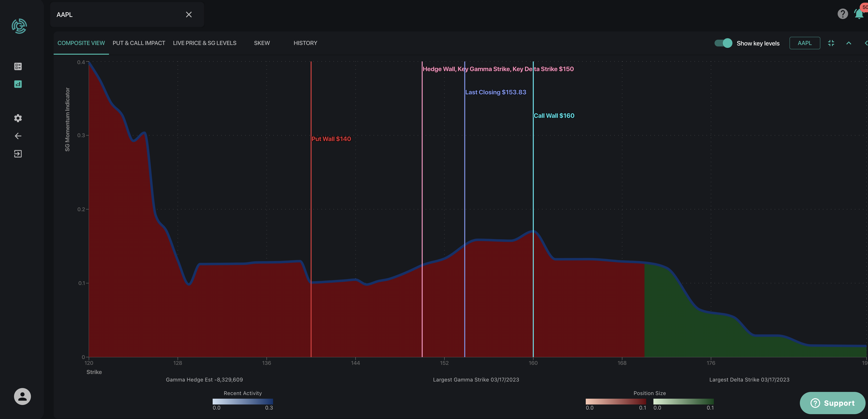The height and width of the screenshot is (419, 868).
Task: Open LIVE PRICE & SG LEVELS tab
Action: (204, 43)
